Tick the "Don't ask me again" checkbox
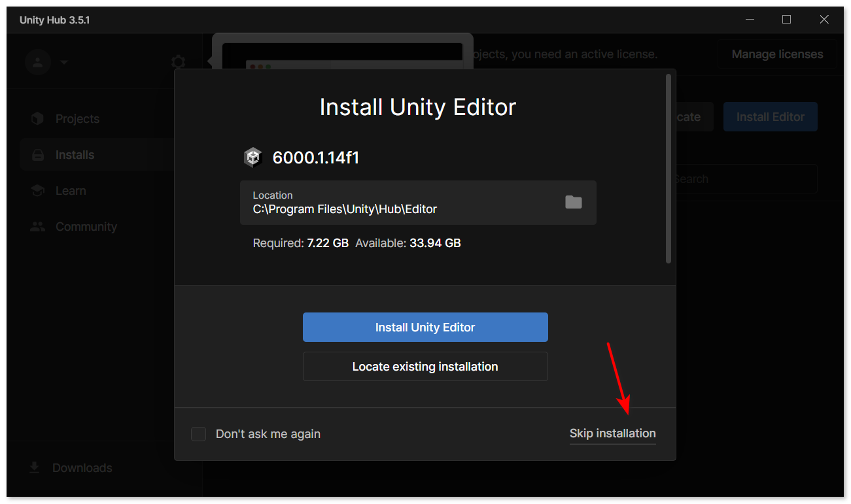Viewport: 851px width, 504px height. pyautogui.click(x=198, y=434)
